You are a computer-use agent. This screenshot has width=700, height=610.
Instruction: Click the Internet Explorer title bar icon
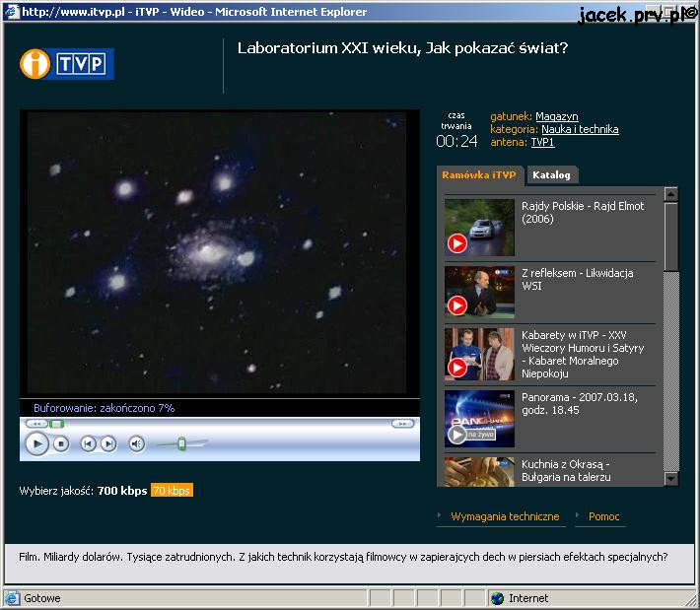pos(12,11)
